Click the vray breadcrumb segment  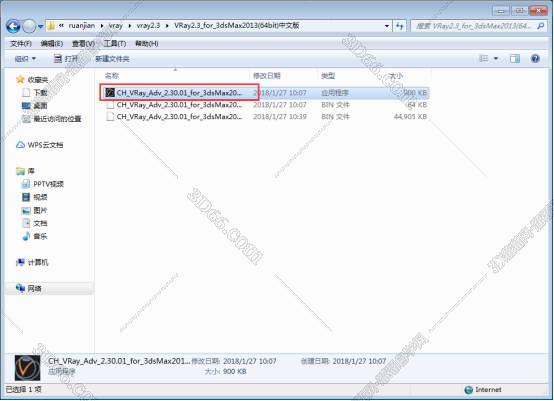point(116,25)
